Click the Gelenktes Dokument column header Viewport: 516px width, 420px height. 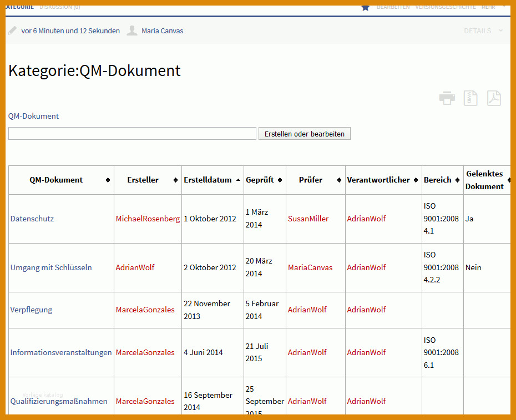(x=487, y=180)
